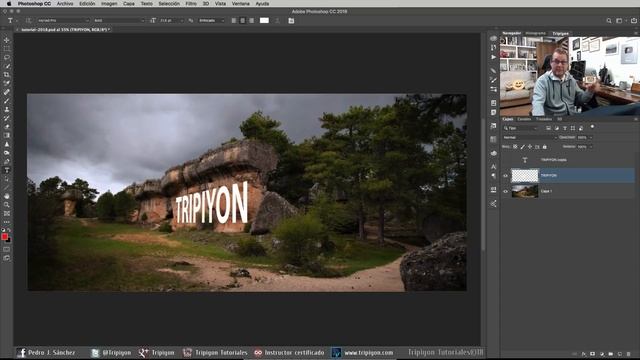Change screen mode at toolbar bottom
Screen dimensions: 640x360
[x=7, y=258]
